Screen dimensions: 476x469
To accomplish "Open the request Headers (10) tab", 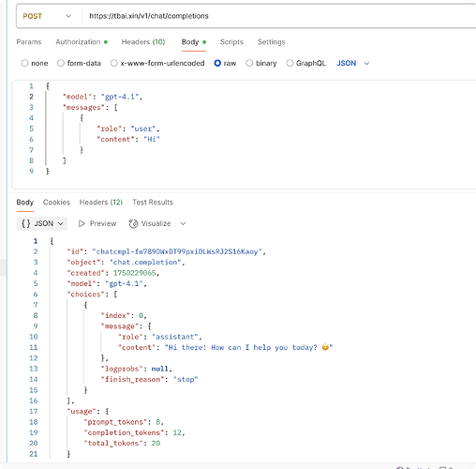I will point(143,42).
